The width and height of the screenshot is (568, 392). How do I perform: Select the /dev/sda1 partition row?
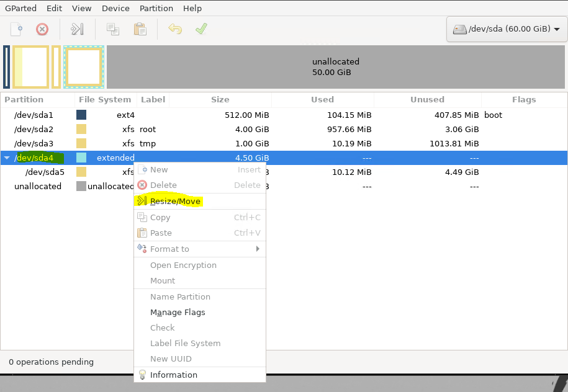point(284,115)
